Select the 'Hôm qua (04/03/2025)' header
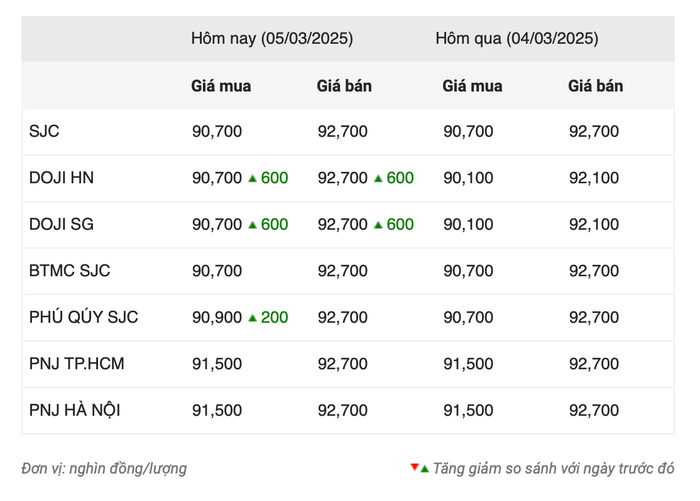The image size is (700, 501). (x=517, y=38)
